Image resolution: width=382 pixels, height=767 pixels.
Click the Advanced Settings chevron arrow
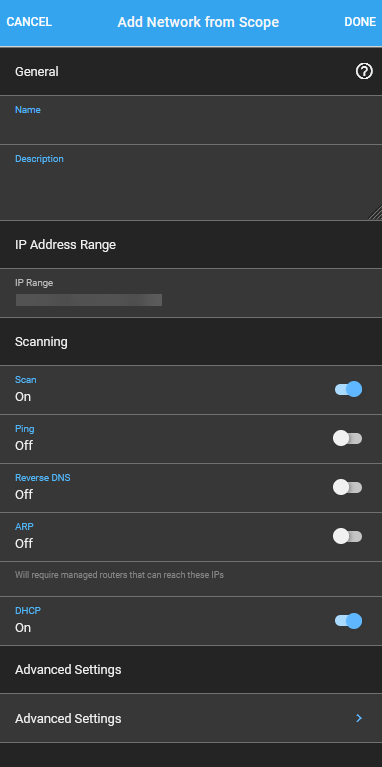(x=359, y=718)
